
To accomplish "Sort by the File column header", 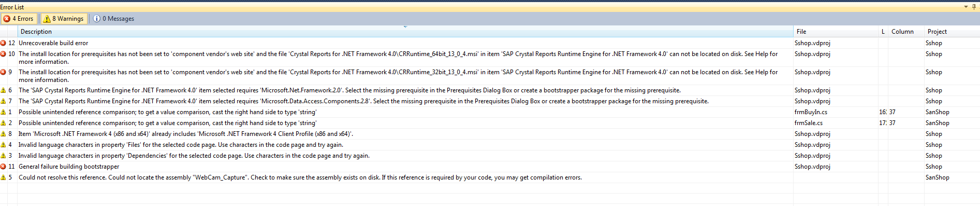I will point(836,32).
